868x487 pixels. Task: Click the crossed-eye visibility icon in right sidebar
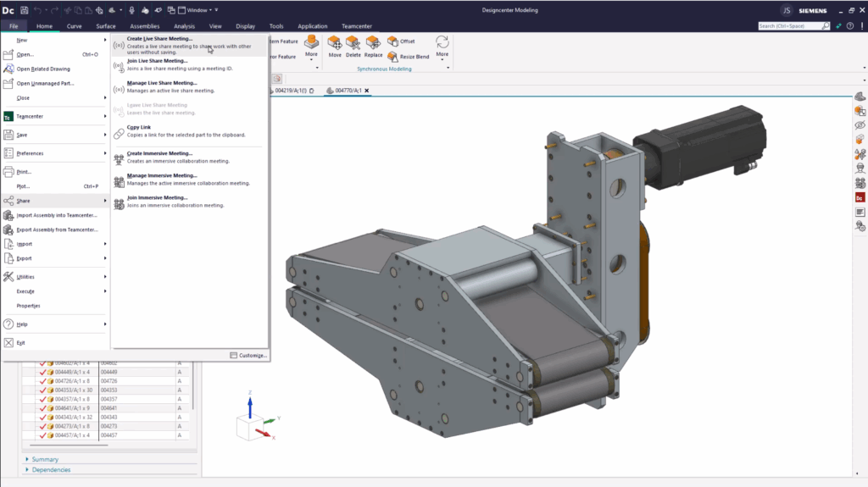coord(860,125)
